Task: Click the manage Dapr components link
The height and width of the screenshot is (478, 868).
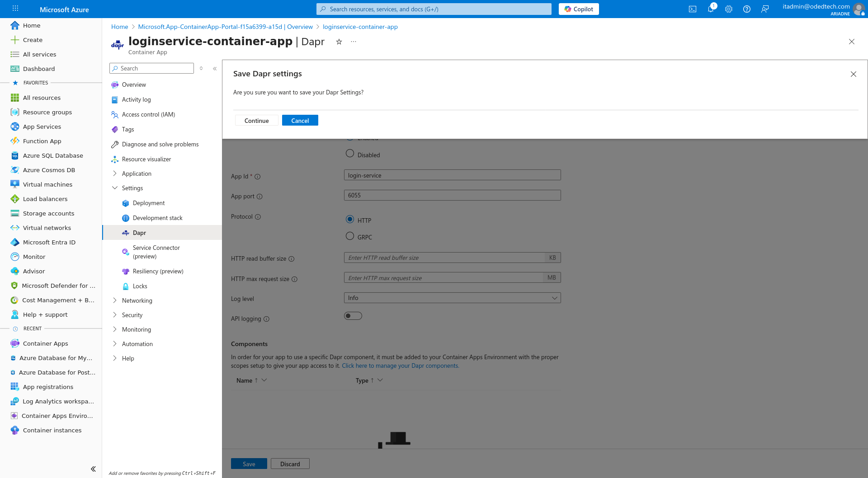Action: (x=401, y=366)
